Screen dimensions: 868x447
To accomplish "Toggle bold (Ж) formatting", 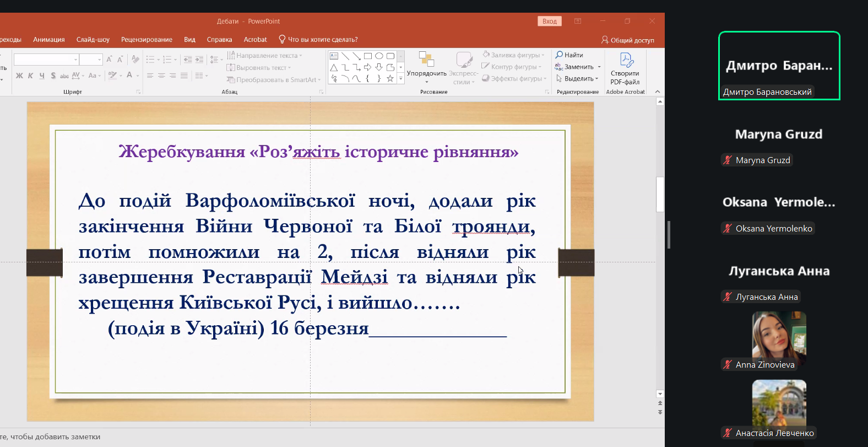I will pos(19,76).
